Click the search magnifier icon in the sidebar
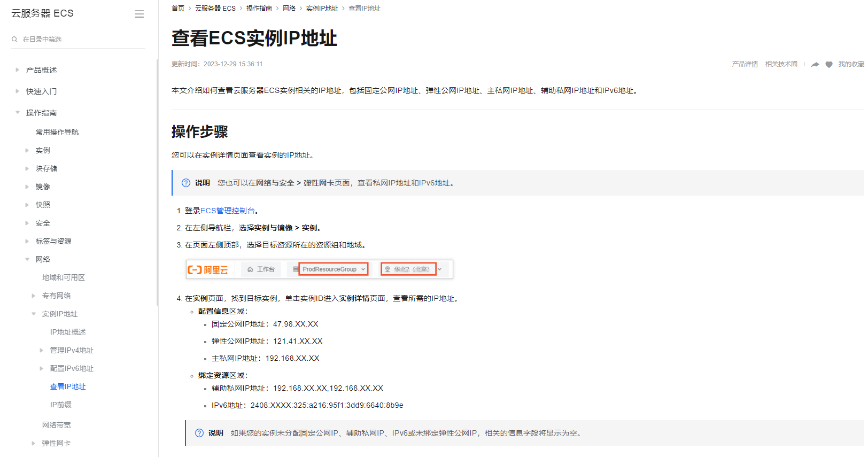868x457 pixels. click(14, 40)
